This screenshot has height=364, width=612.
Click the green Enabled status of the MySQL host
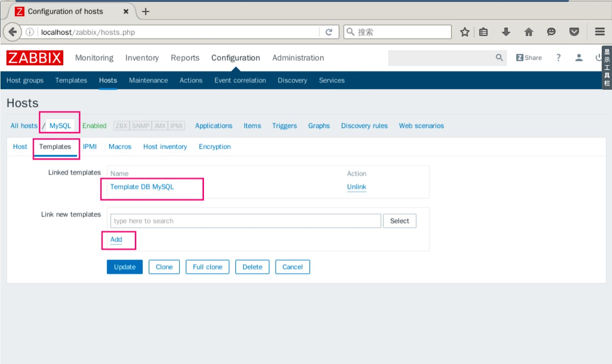coord(95,125)
